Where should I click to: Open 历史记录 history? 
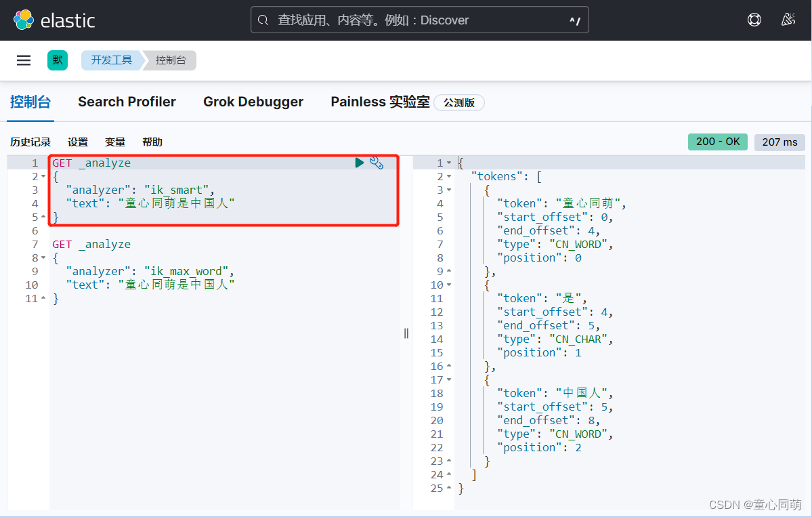(x=30, y=142)
